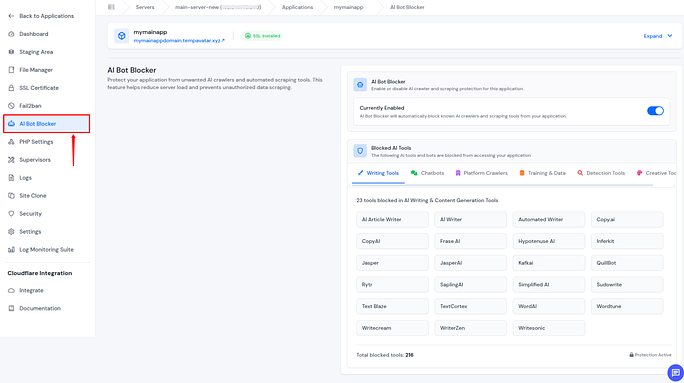Click the tabs horizontal scrollbar
The height and width of the screenshot is (383, 684).
pyautogui.click(x=502, y=185)
